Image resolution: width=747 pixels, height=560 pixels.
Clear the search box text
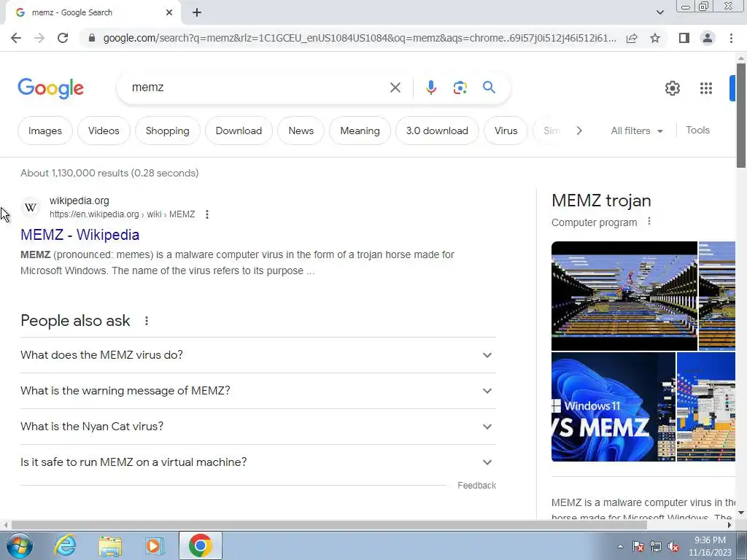395,87
